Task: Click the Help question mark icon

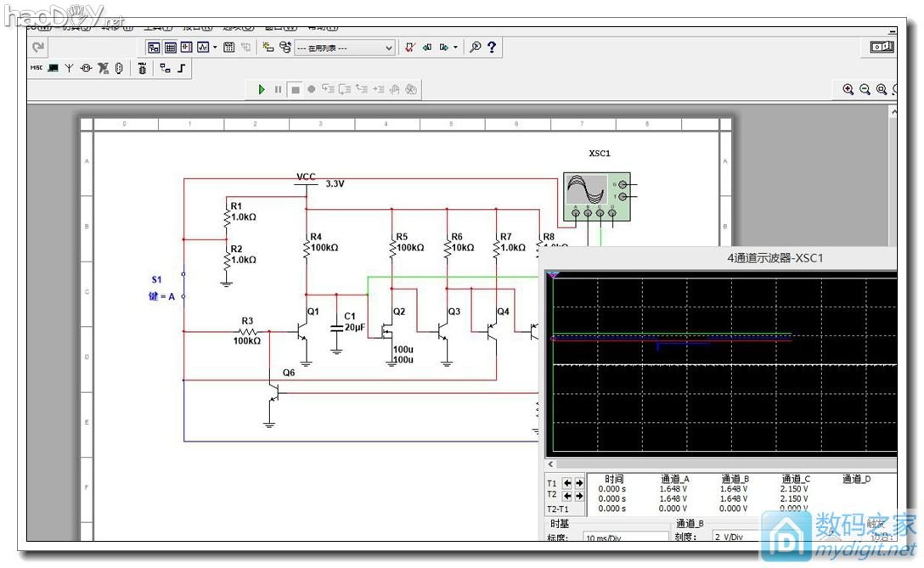Action: (x=491, y=48)
